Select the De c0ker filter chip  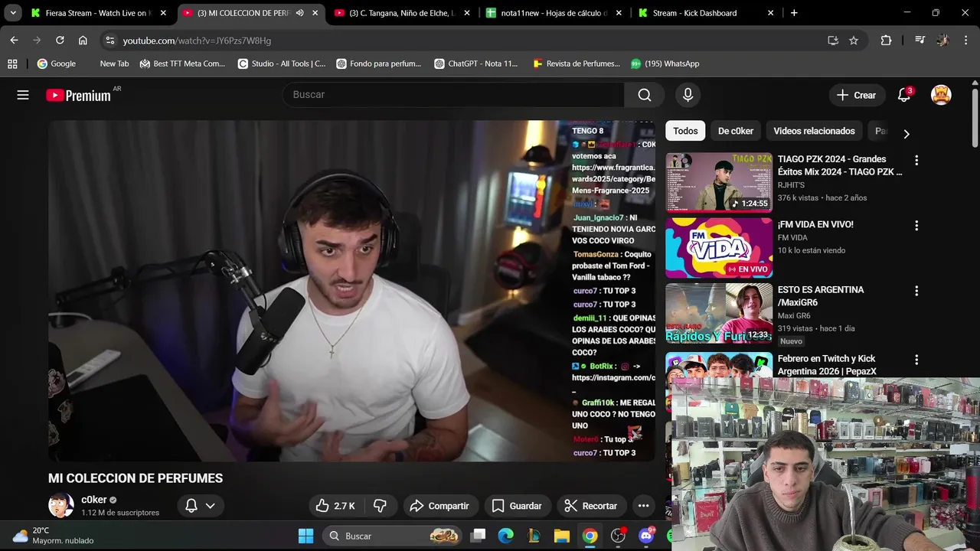pyautogui.click(x=736, y=131)
